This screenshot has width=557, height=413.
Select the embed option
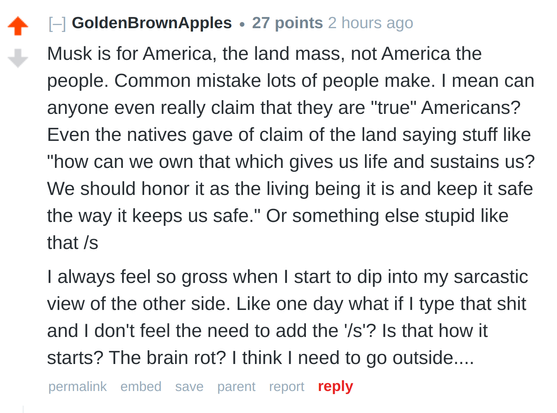pos(141,386)
